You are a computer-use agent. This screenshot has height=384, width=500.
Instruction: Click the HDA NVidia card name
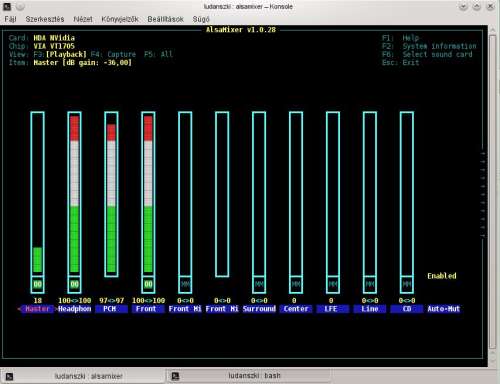pyautogui.click(x=54, y=38)
